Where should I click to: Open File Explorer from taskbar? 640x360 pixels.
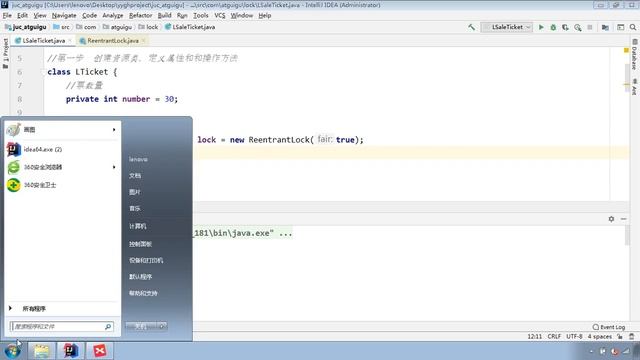point(41,351)
